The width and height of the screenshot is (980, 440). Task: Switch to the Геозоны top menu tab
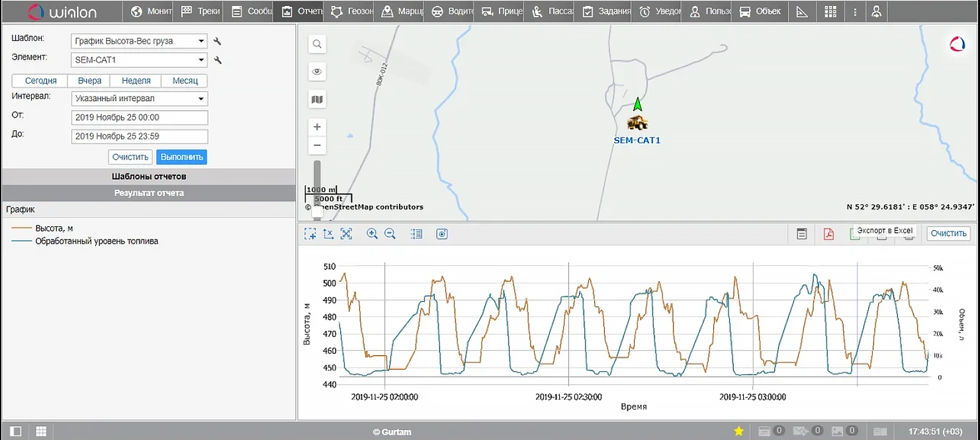(x=352, y=11)
